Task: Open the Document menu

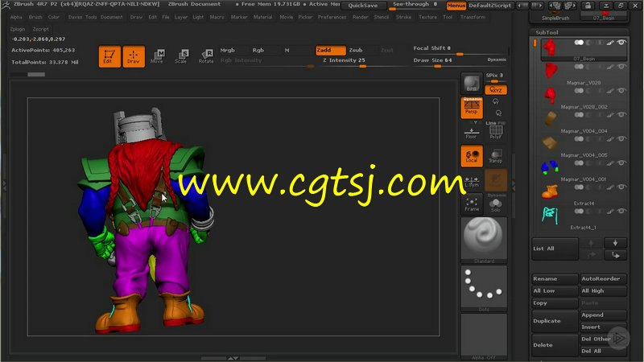Action: pyautogui.click(x=112, y=17)
